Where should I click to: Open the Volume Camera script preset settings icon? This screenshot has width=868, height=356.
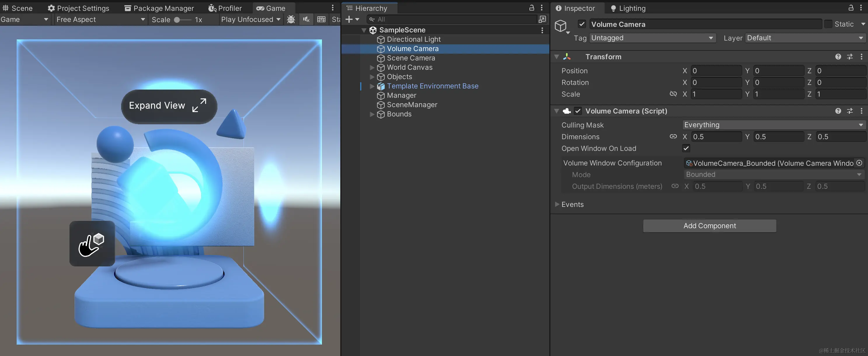coord(850,111)
